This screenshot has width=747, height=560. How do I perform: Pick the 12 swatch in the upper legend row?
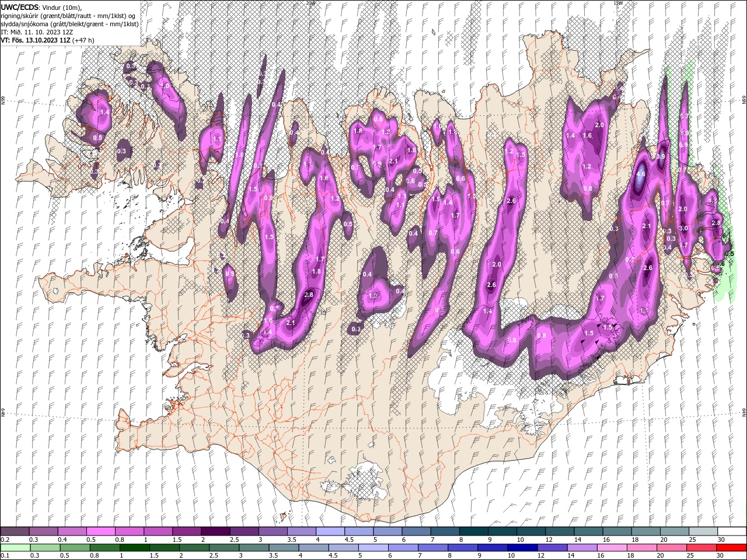pos(559,531)
